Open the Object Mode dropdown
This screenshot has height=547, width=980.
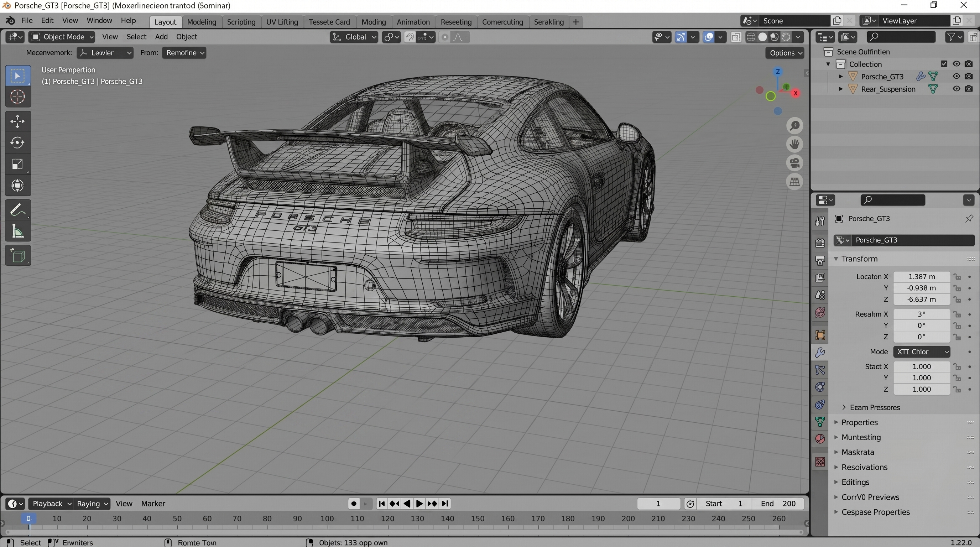pos(62,37)
